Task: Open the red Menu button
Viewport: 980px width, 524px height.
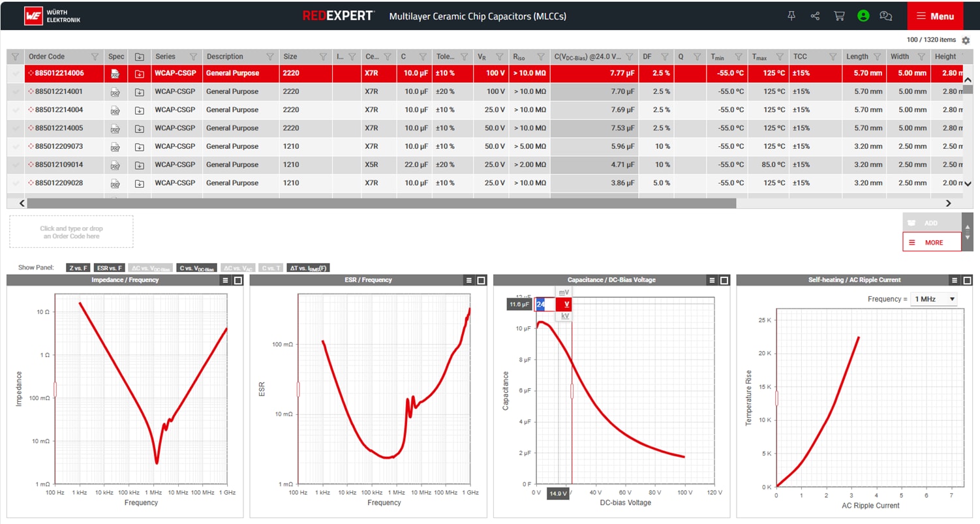Action: 935,16
